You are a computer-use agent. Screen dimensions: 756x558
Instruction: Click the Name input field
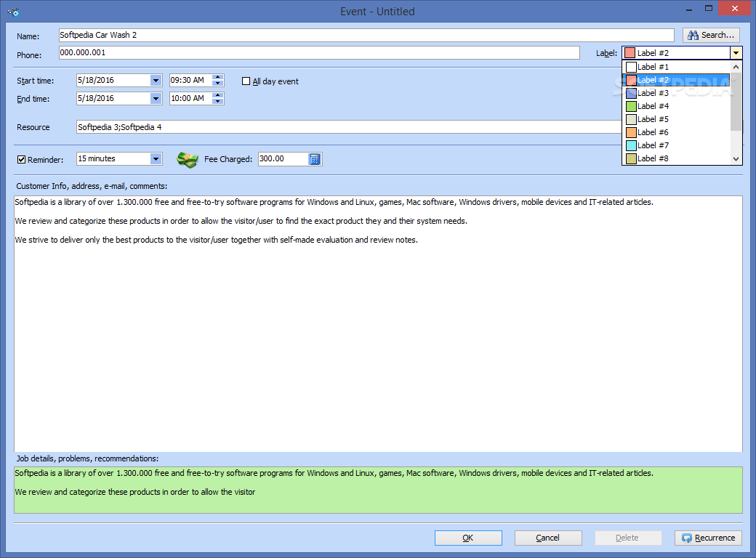click(x=366, y=35)
